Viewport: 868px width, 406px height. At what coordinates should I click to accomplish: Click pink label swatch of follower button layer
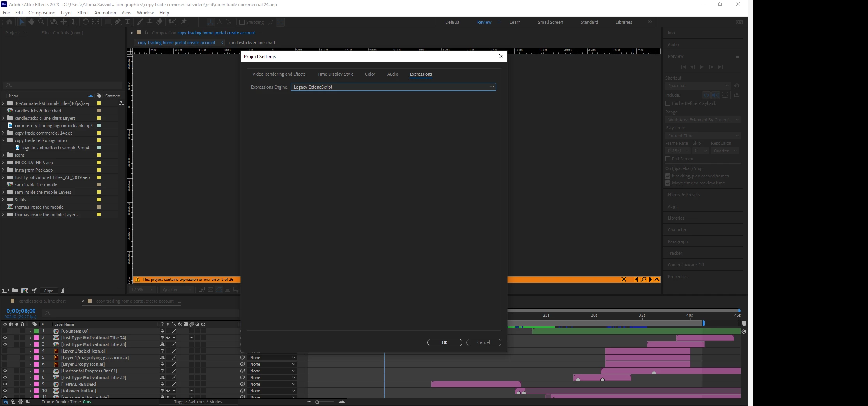[36, 391]
